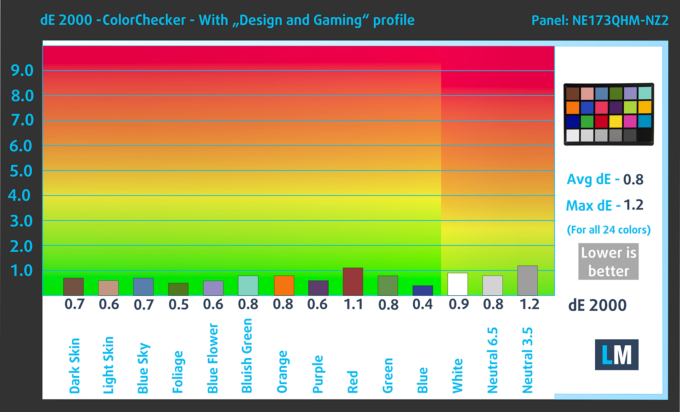Click the ColorChecker palette thumbnail
680x412 pixels.
pos(608,114)
